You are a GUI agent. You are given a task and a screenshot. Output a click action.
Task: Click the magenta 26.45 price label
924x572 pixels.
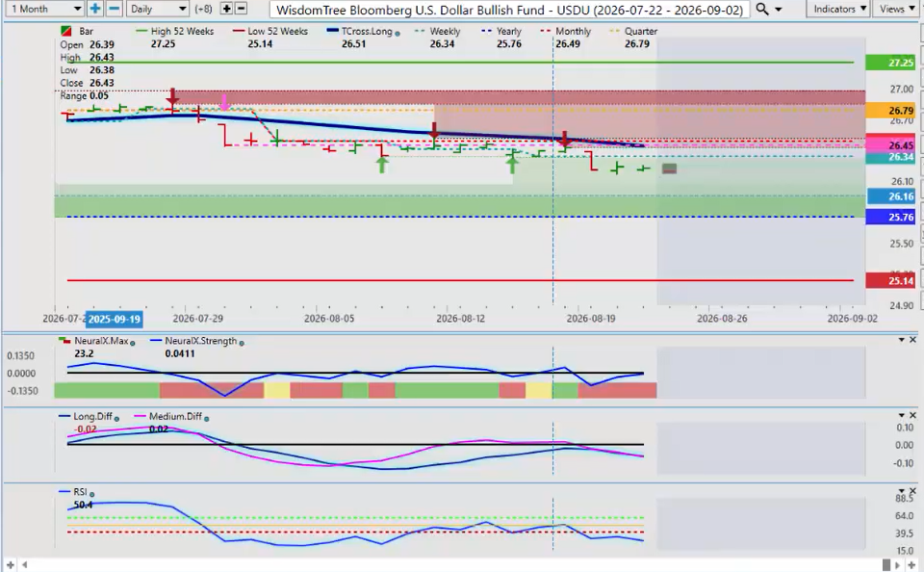click(x=889, y=145)
